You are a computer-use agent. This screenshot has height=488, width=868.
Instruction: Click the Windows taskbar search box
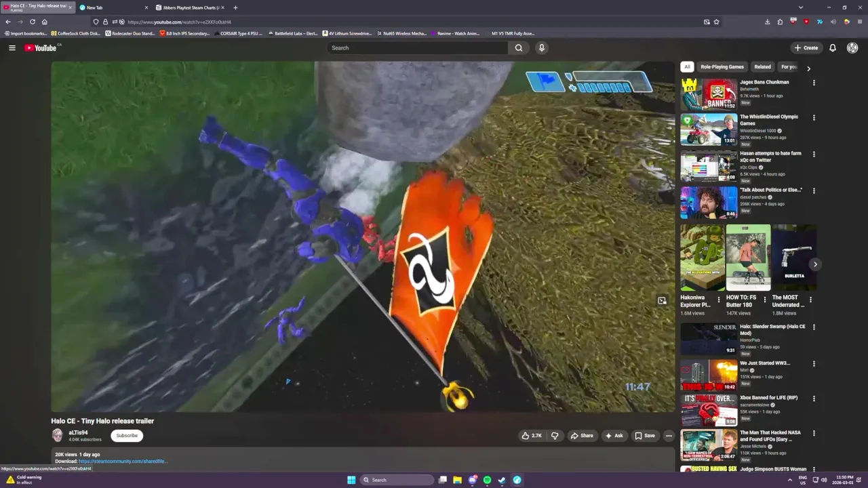(397, 480)
